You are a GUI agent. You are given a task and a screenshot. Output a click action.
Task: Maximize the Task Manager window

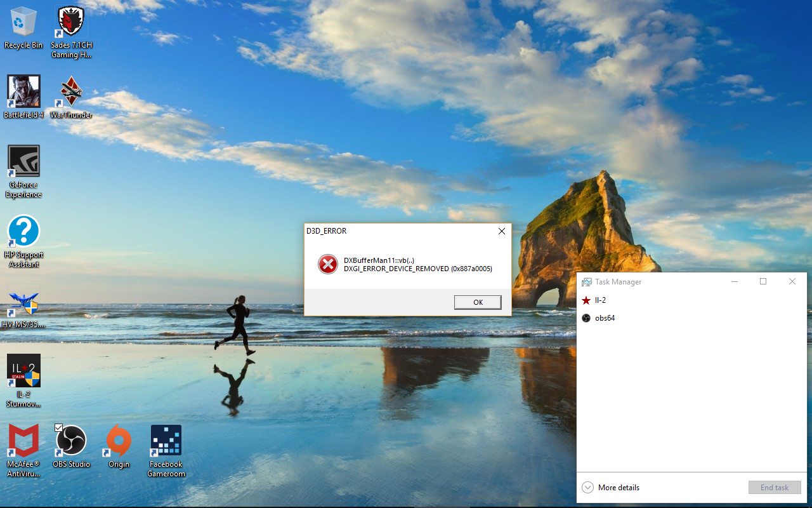coord(763,281)
